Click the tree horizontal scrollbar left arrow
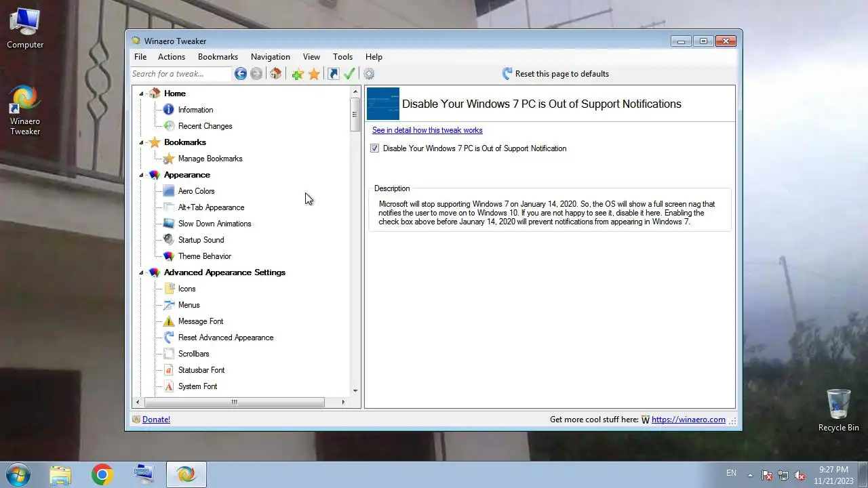The width and height of the screenshot is (868, 488). (138, 403)
